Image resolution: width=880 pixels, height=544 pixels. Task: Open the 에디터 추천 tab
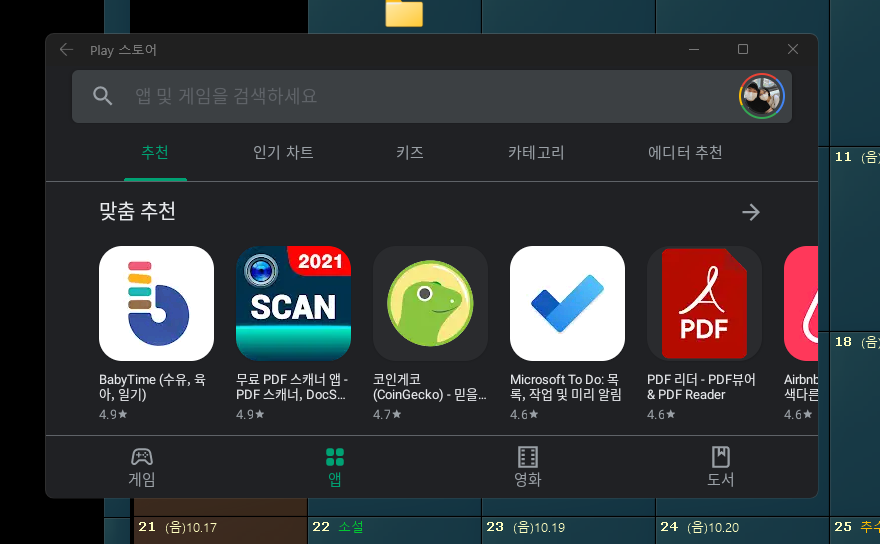point(685,153)
